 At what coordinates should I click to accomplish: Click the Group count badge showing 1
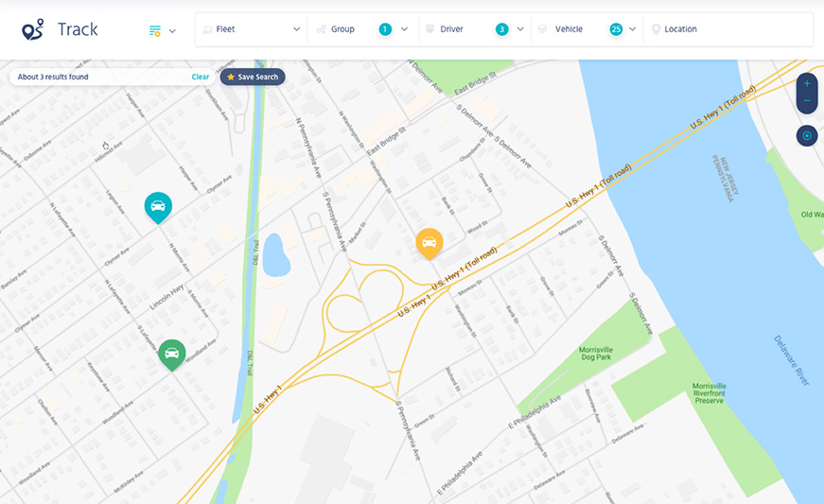click(385, 29)
